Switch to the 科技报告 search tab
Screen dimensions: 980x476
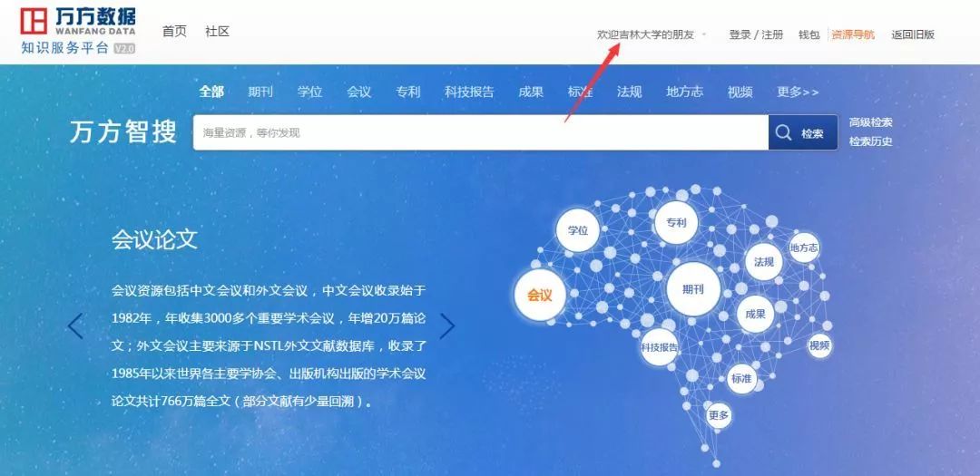[x=469, y=92]
